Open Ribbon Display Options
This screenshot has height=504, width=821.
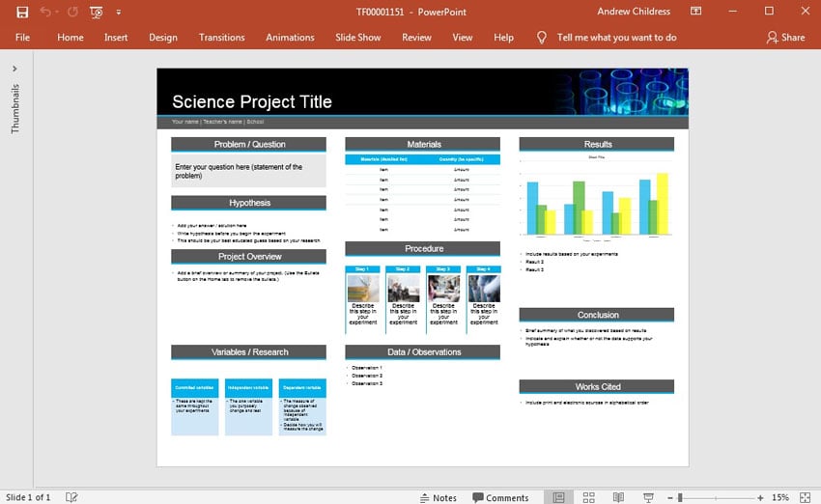(x=696, y=12)
